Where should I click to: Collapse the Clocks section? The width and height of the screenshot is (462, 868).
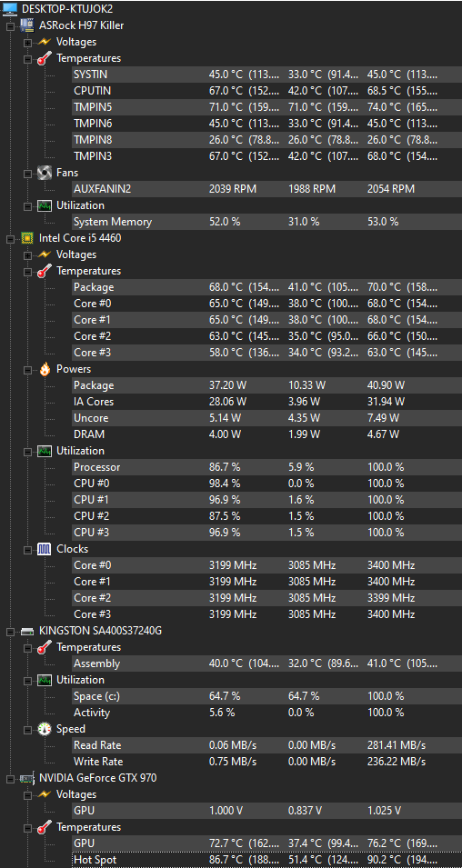pyautogui.click(x=27, y=549)
